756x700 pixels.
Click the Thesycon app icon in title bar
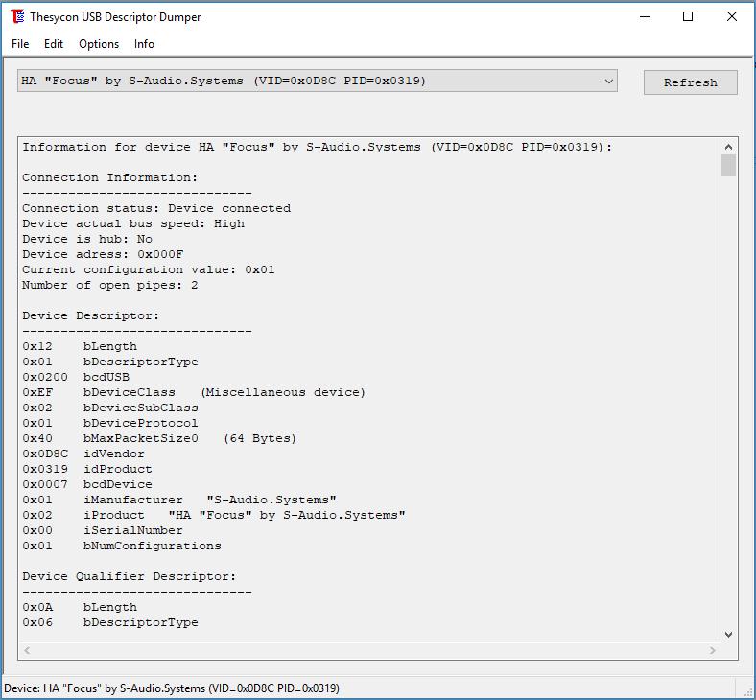click(17, 16)
